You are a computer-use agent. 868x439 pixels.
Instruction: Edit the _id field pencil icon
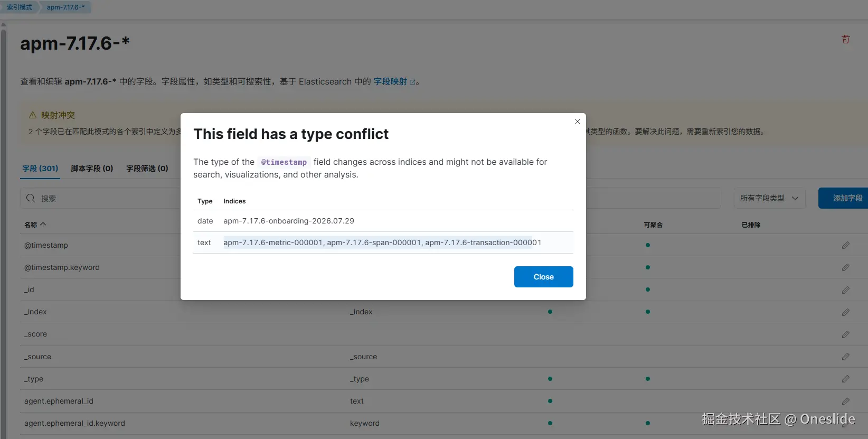(x=845, y=290)
